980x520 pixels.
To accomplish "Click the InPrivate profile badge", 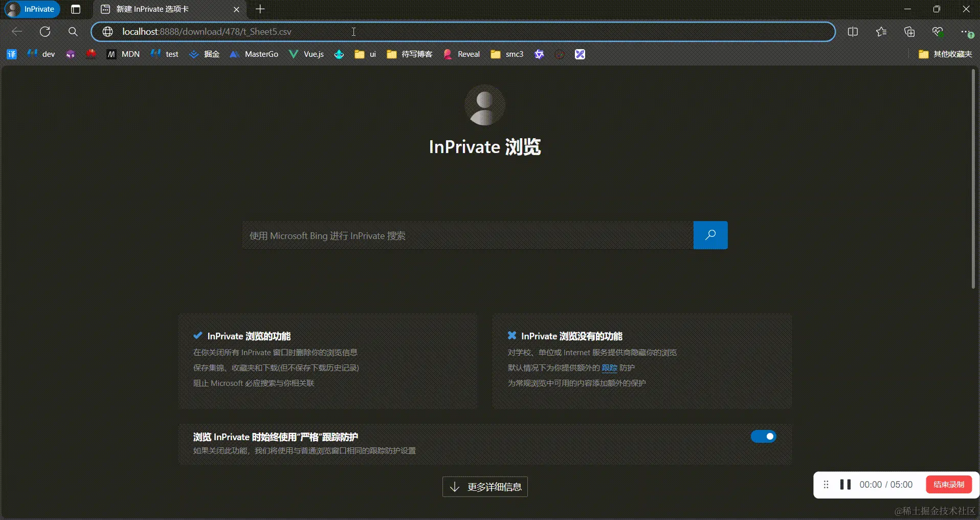I will tap(32, 9).
